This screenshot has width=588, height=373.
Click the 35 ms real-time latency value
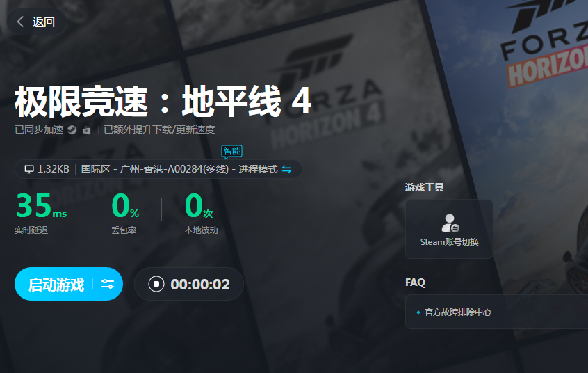(x=41, y=205)
